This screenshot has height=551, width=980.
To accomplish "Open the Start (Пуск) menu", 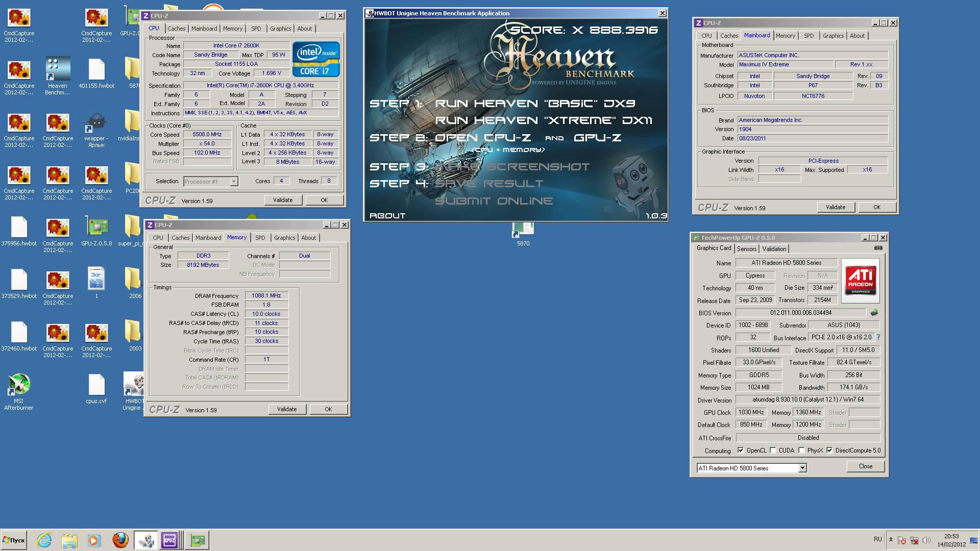I will click(14, 540).
